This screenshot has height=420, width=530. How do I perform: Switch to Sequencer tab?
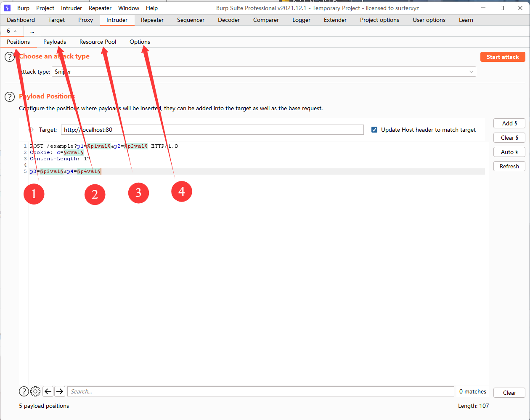[191, 20]
